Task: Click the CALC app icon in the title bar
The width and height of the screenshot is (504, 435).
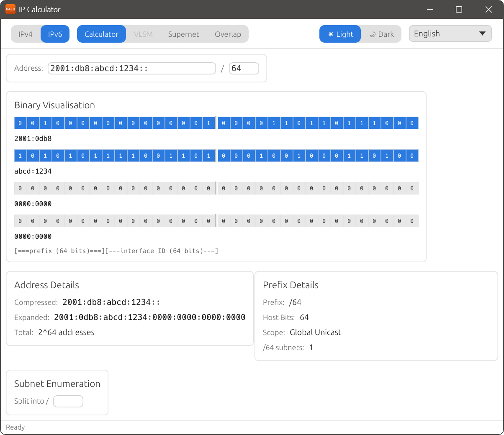Action: click(x=10, y=9)
